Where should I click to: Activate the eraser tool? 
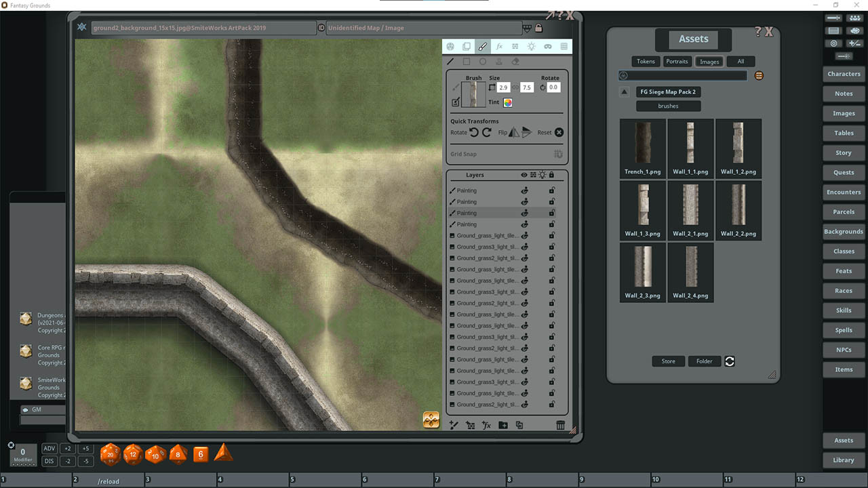pyautogui.click(x=515, y=61)
